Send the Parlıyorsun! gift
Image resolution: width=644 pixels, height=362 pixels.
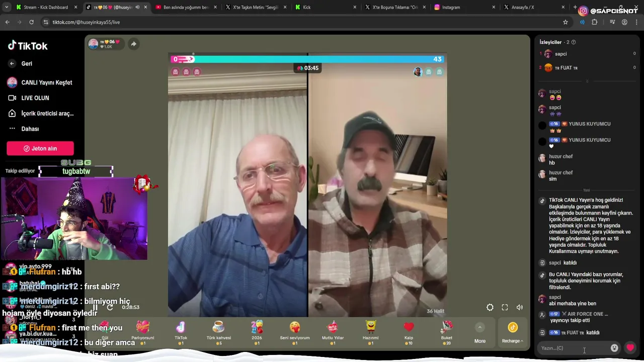tap(143, 332)
